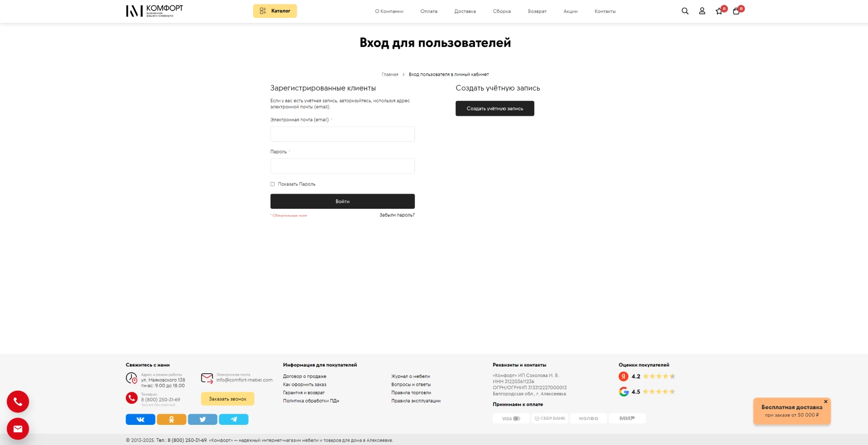Click the Yandex rating icon
Image resolution: width=868 pixels, height=445 pixels.
click(x=623, y=376)
